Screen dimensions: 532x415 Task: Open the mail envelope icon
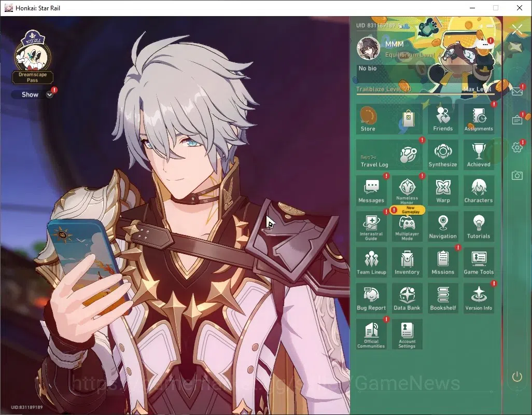(x=517, y=92)
